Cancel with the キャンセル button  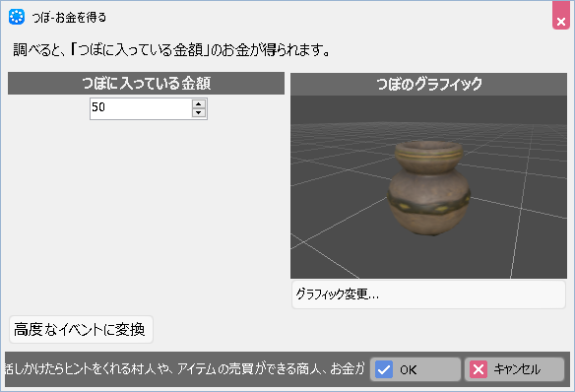(514, 369)
